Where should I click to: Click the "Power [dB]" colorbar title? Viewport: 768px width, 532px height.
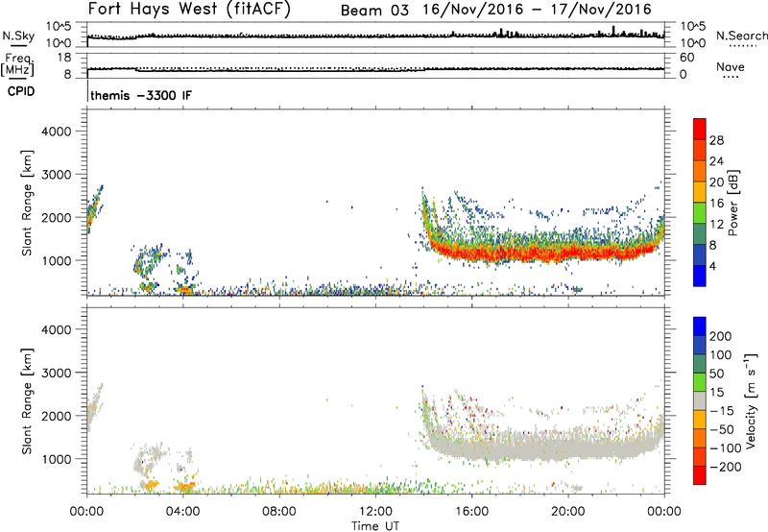tap(732, 203)
